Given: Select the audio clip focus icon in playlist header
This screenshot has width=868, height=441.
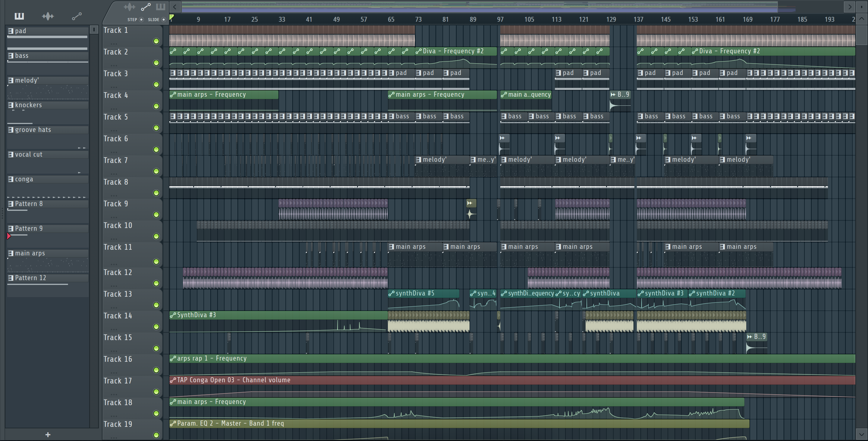Looking at the screenshot, I should point(129,6).
